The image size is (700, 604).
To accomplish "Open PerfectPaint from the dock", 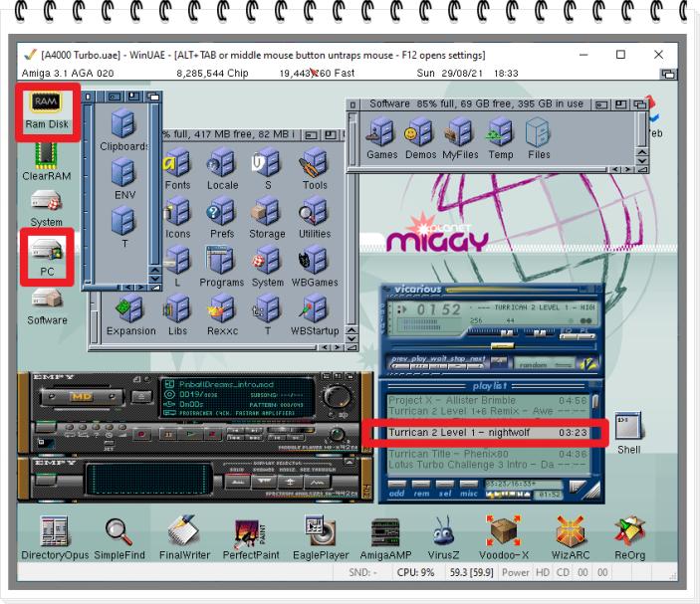I will tap(251, 538).
